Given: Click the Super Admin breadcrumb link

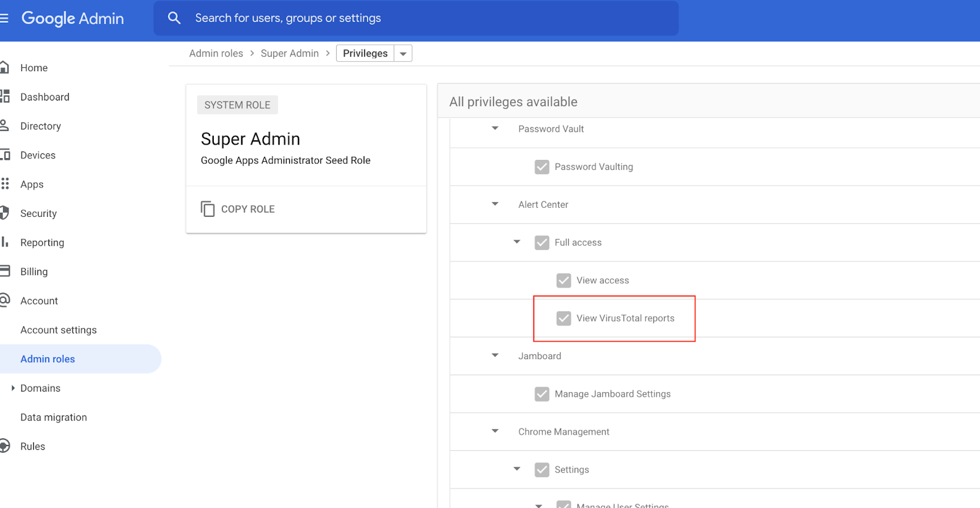Looking at the screenshot, I should 290,53.
